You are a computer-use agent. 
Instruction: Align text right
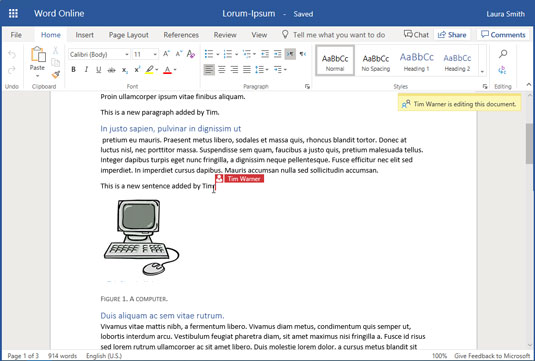point(234,70)
